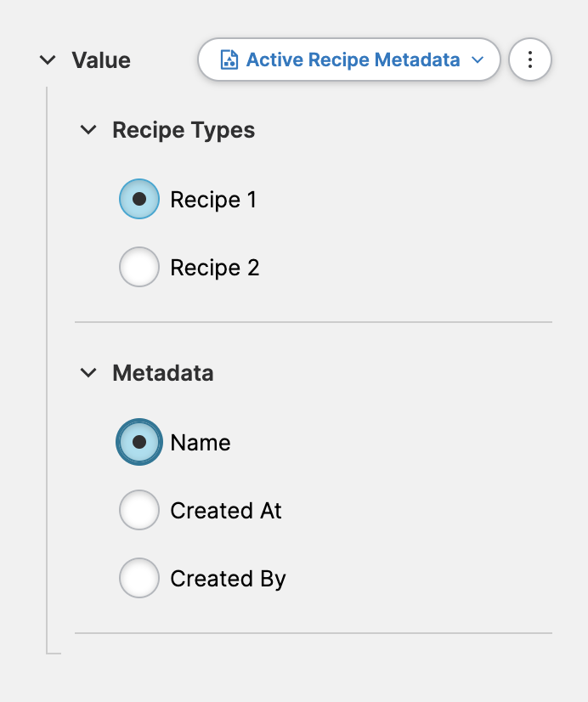Click the Name label text
588x702 pixels.
[x=201, y=443]
